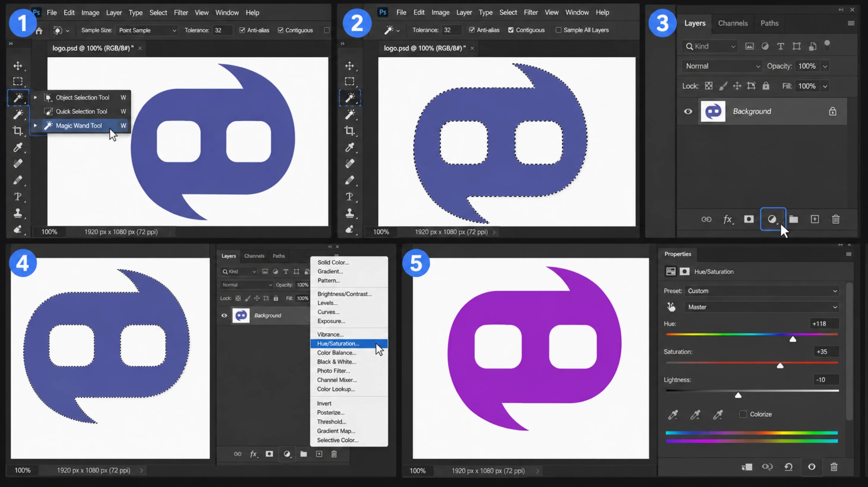Click the Hue slider handle
Viewport: 868px width, 487px height.
[792, 339]
